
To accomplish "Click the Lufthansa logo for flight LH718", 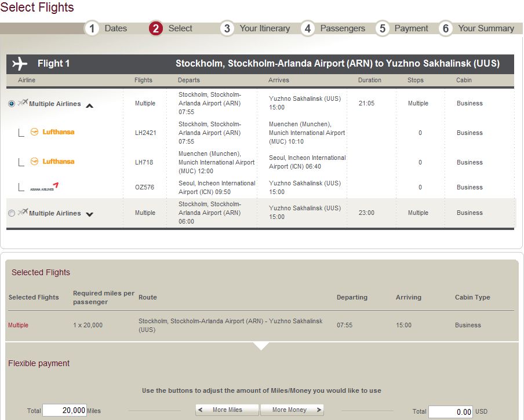I will pyautogui.click(x=52, y=162).
